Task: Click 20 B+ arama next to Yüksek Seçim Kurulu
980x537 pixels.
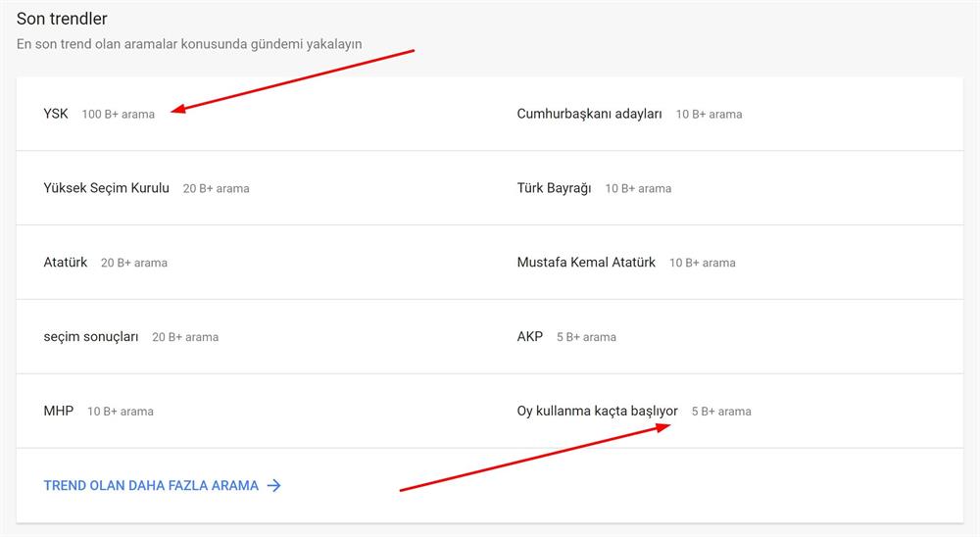Action: pyautogui.click(x=216, y=189)
